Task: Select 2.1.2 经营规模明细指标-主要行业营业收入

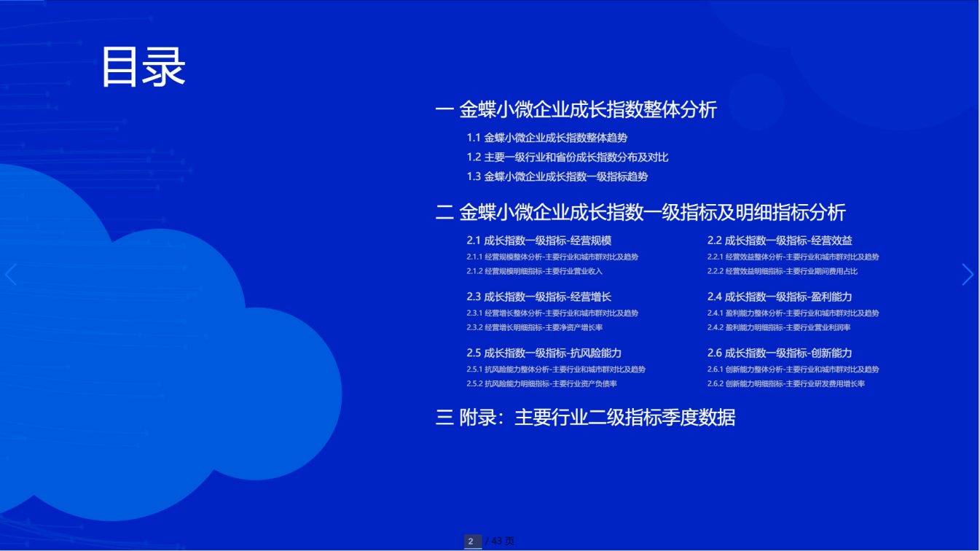Action: click(535, 271)
